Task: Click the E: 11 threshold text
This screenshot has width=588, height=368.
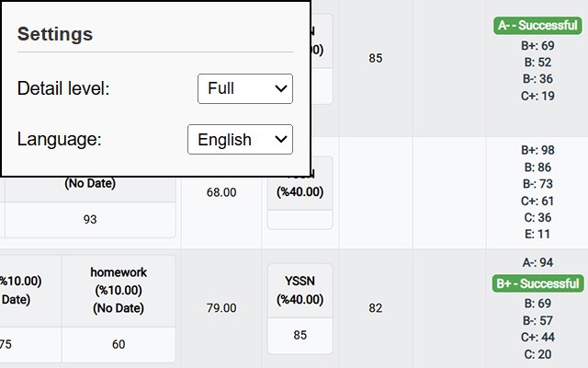Action: (537, 235)
